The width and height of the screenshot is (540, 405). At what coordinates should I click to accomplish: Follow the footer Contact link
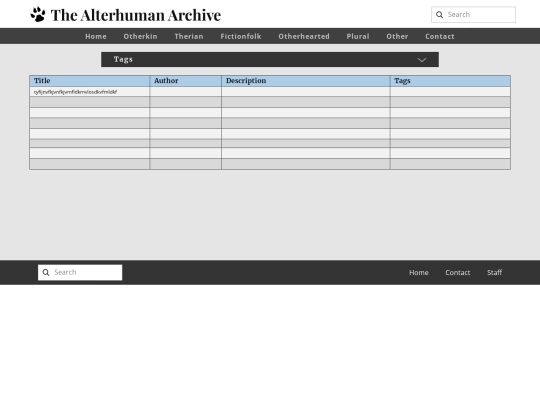(458, 272)
